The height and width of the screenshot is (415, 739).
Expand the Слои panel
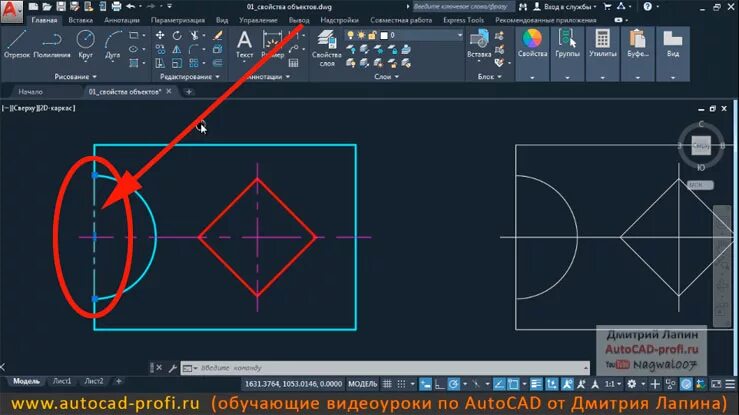(386, 76)
